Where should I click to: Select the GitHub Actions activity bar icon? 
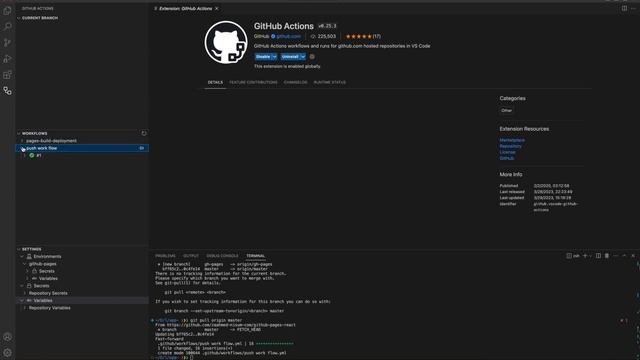click(x=7, y=91)
